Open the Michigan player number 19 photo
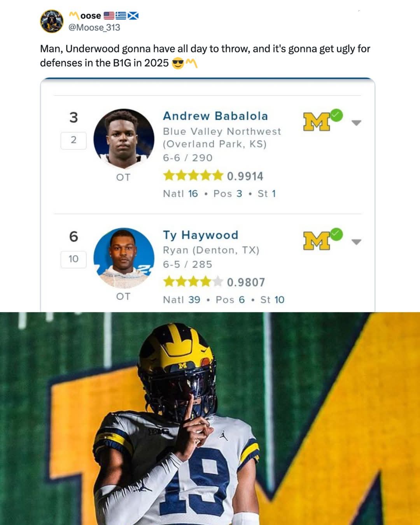The image size is (420, 525). (x=210, y=418)
